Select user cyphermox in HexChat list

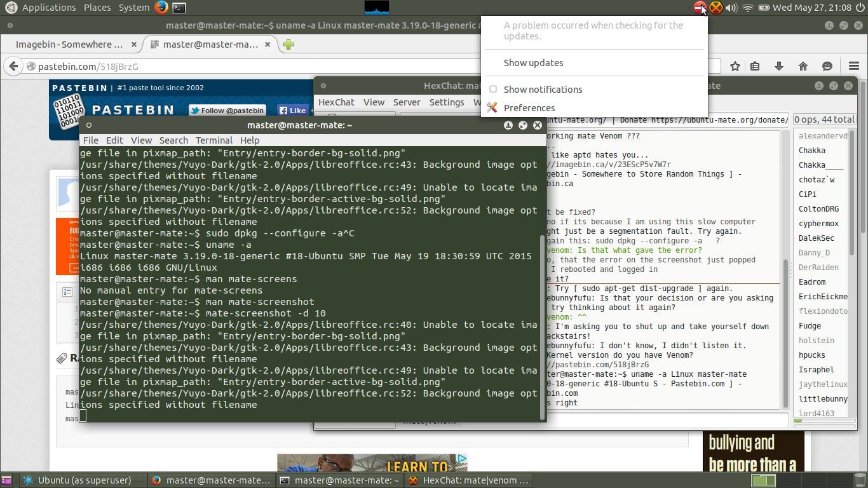click(818, 224)
